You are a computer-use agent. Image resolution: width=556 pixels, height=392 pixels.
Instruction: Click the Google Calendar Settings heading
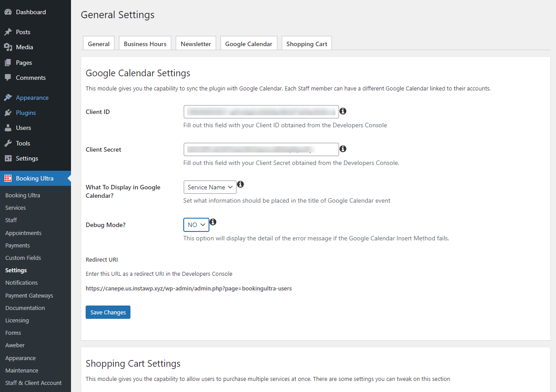[138, 73]
